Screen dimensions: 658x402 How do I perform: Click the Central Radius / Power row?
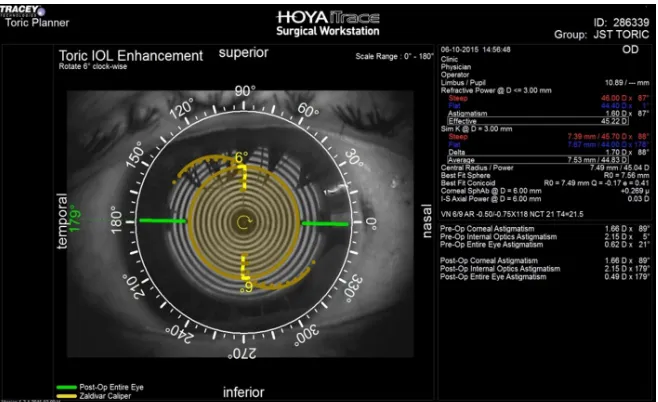545,168
